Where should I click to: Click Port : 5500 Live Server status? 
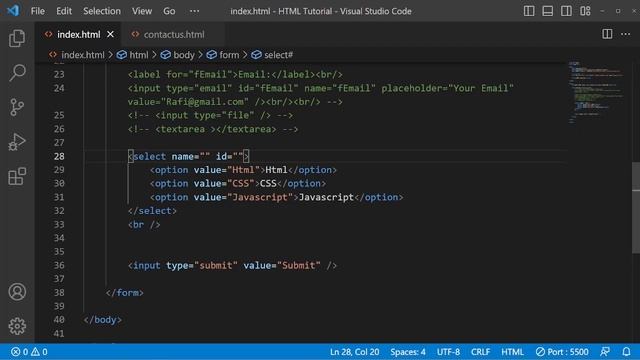562,352
